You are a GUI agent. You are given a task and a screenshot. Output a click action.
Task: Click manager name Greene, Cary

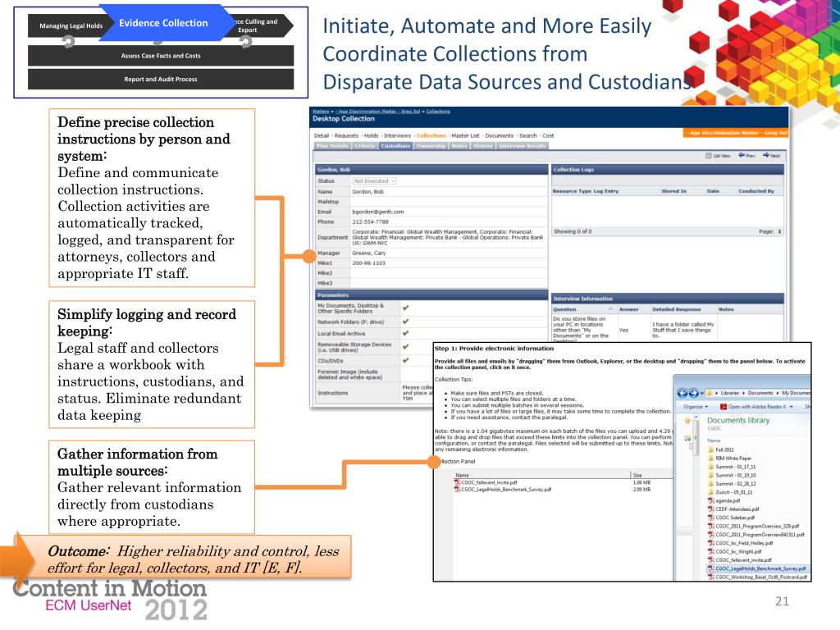click(368, 253)
